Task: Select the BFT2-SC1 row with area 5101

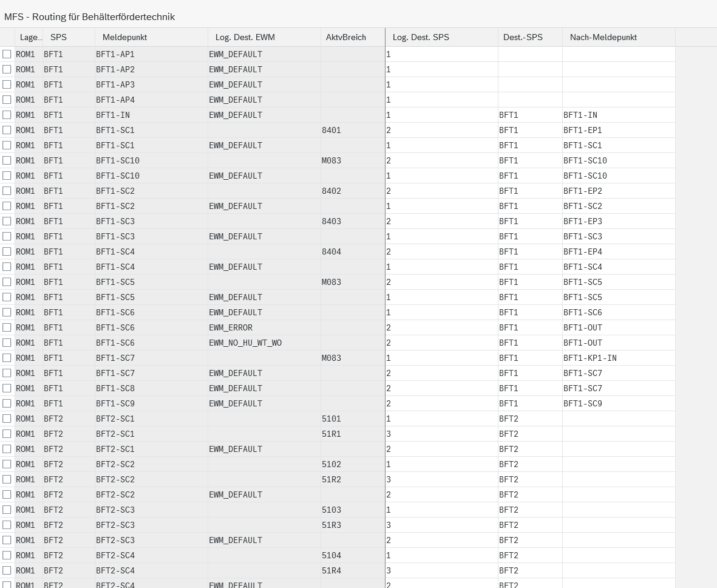Action: pyautogui.click(x=7, y=419)
